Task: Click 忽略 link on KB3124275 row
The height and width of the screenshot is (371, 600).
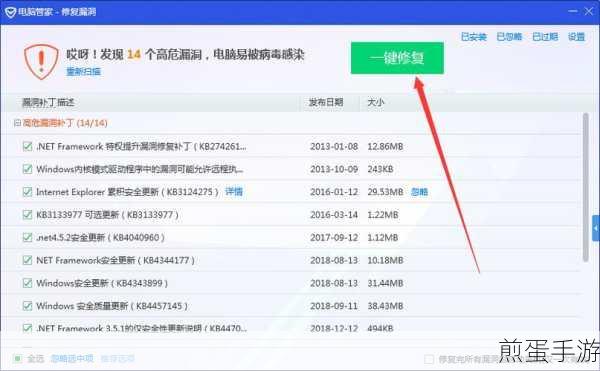Action: (x=419, y=192)
